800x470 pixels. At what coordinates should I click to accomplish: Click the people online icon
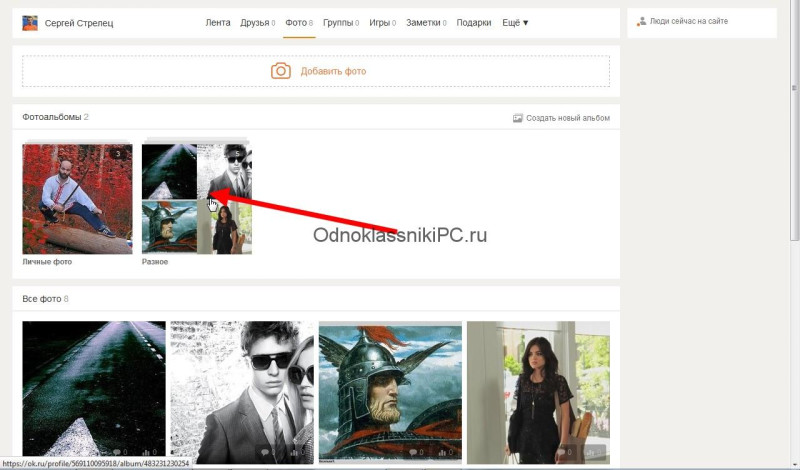tap(641, 21)
